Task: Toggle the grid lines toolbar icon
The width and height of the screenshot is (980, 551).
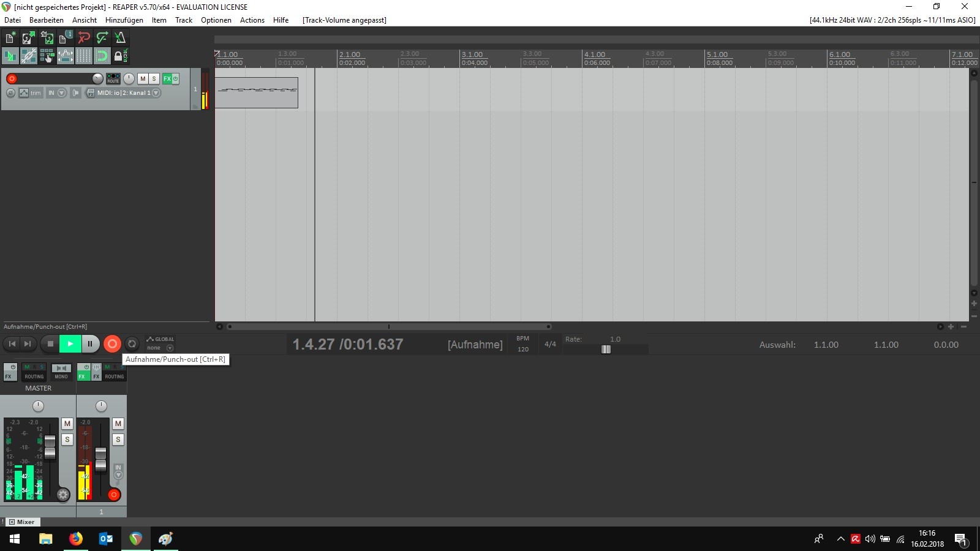Action: [83, 56]
